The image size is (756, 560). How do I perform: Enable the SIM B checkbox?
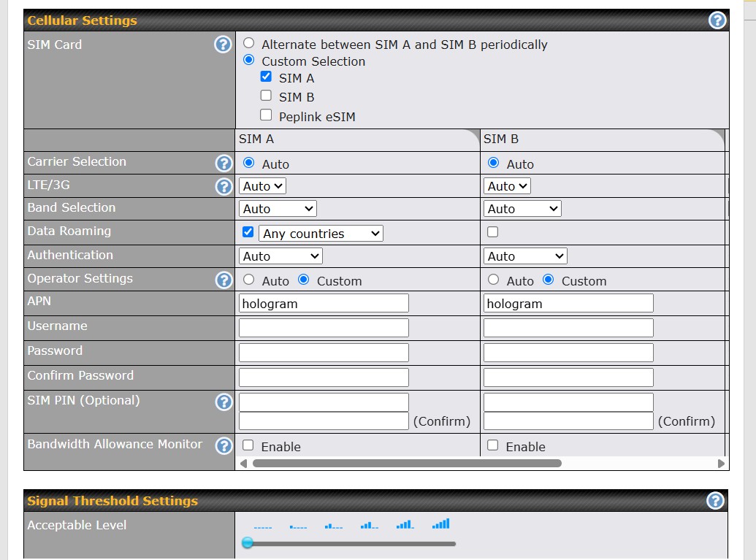(x=266, y=96)
